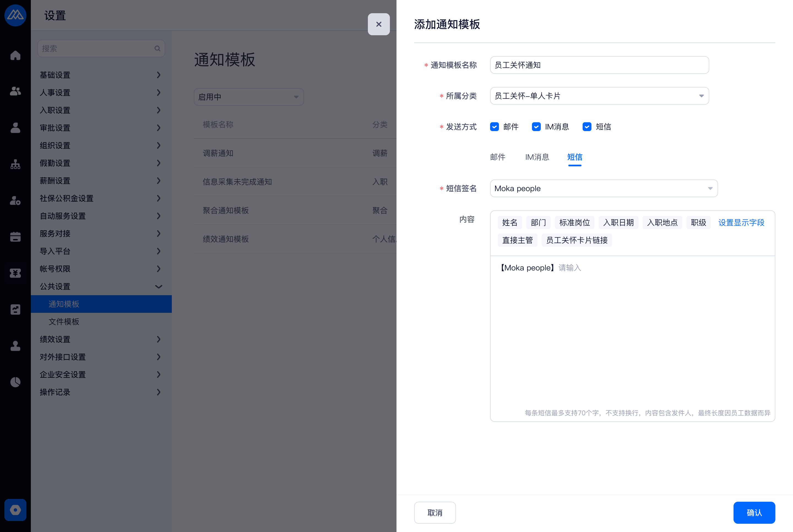Switch to the 邮件 content tab
Screen dimensions: 793x532
[x=498, y=157]
